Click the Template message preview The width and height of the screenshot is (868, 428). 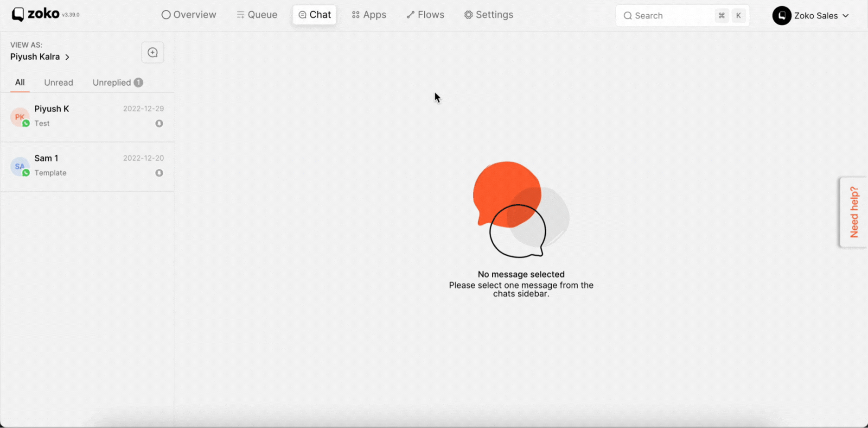(50, 173)
